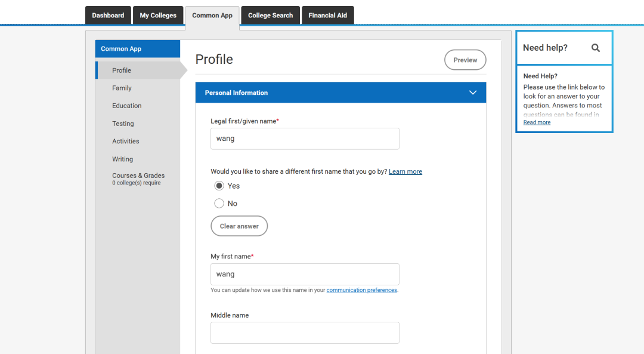This screenshot has width=644, height=354.
Task: Open Writing section in sidebar
Action: (122, 159)
